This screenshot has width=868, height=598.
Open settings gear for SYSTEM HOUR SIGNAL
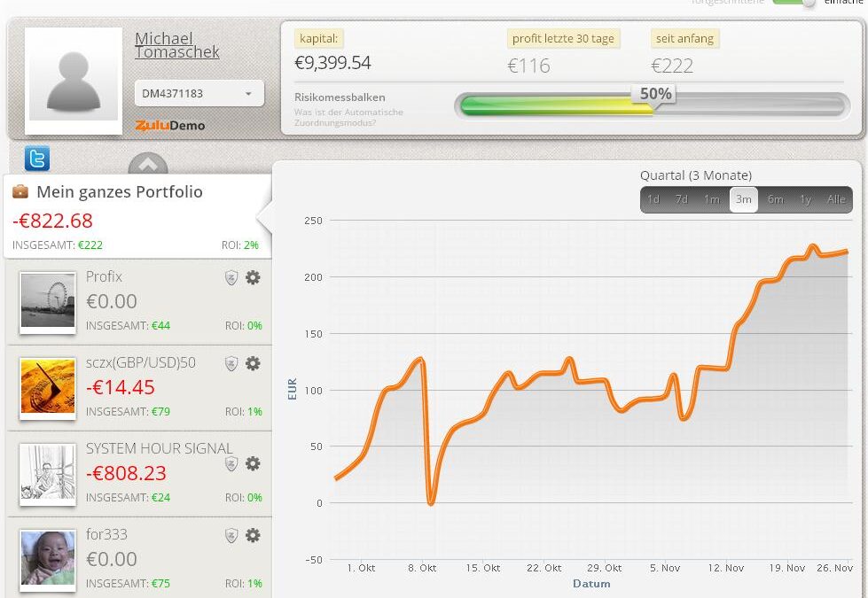click(x=253, y=463)
